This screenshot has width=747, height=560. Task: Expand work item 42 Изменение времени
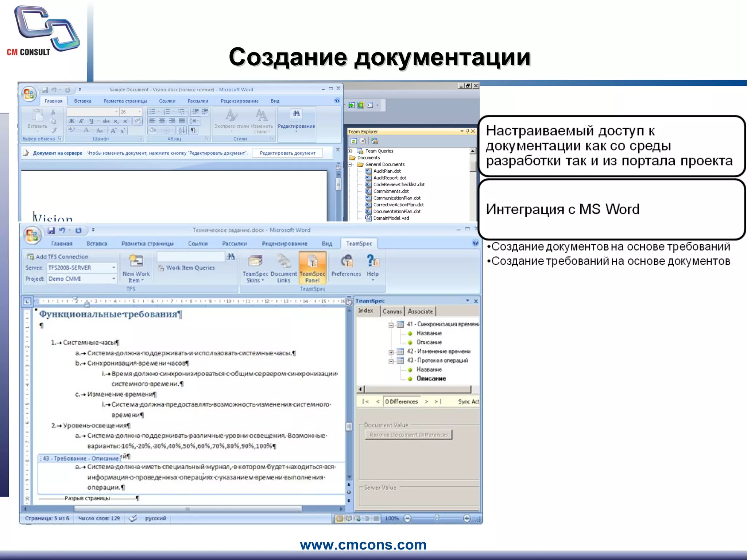pos(391,352)
